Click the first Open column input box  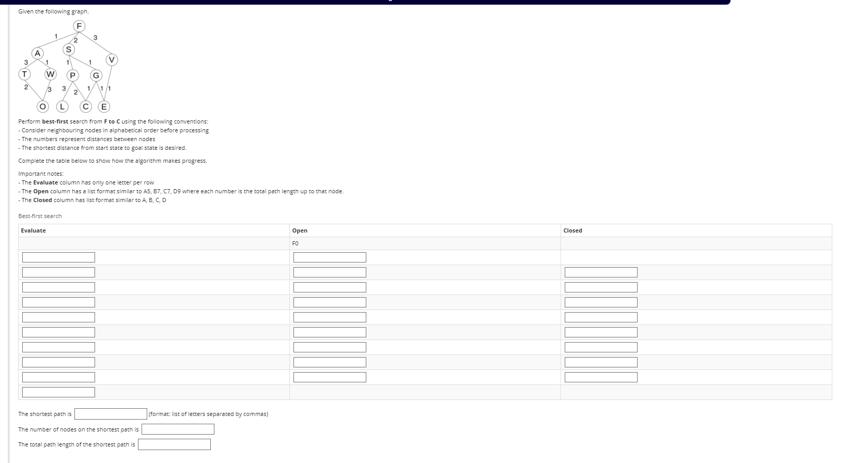pyautogui.click(x=330, y=257)
